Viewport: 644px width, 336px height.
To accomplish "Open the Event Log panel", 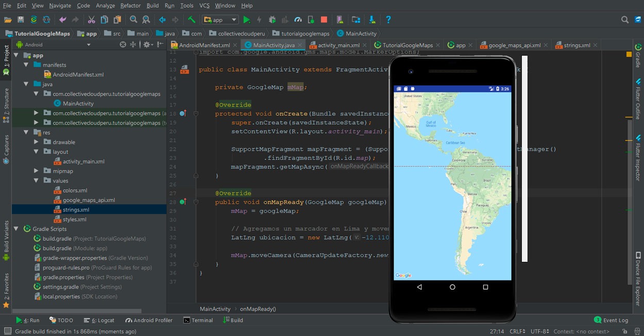I will pyautogui.click(x=611, y=320).
